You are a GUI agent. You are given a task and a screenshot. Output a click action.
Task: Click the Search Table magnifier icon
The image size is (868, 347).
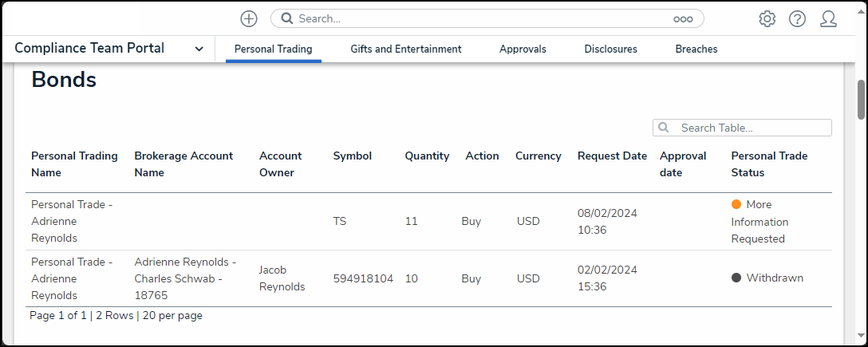[x=664, y=128]
